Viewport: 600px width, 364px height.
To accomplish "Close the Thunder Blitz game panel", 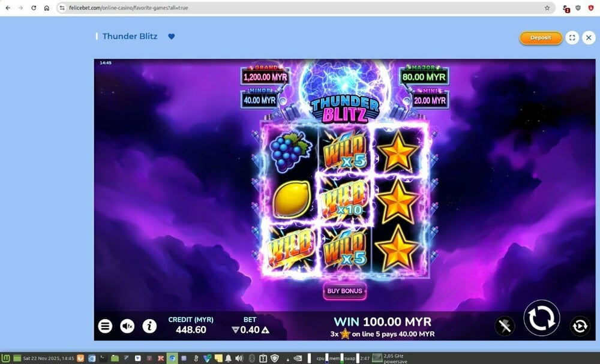I will [x=589, y=38].
